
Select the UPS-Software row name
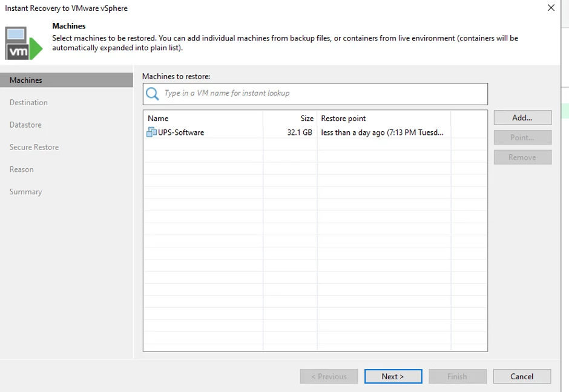point(181,132)
